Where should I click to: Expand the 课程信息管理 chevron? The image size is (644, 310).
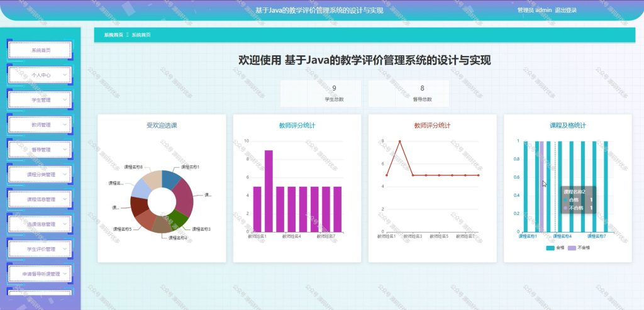point(65,199)
